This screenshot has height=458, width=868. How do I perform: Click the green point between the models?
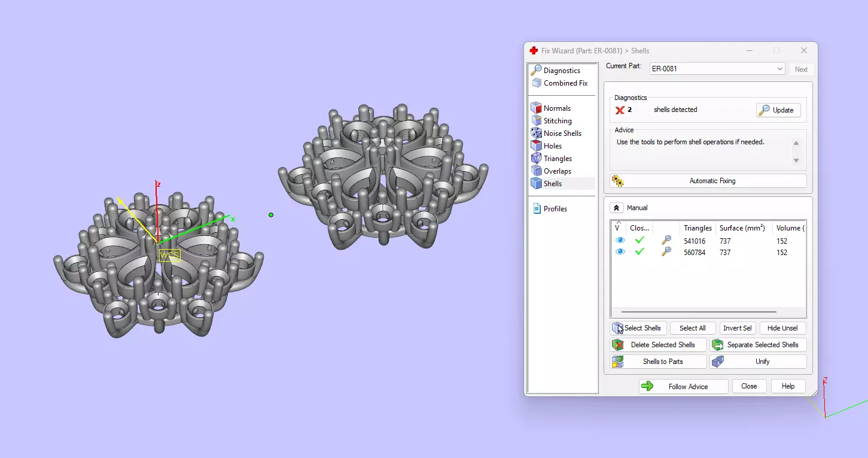pyautogui.click(x=271, y=214)
